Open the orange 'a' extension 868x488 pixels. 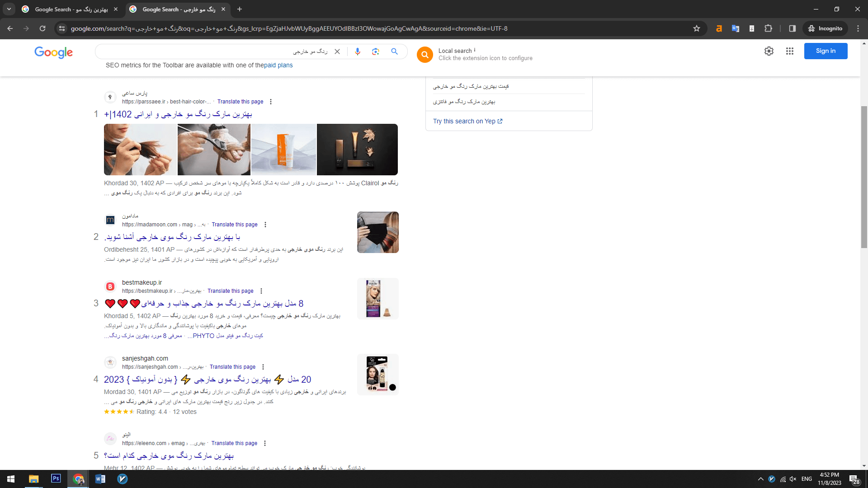[719, 28]
